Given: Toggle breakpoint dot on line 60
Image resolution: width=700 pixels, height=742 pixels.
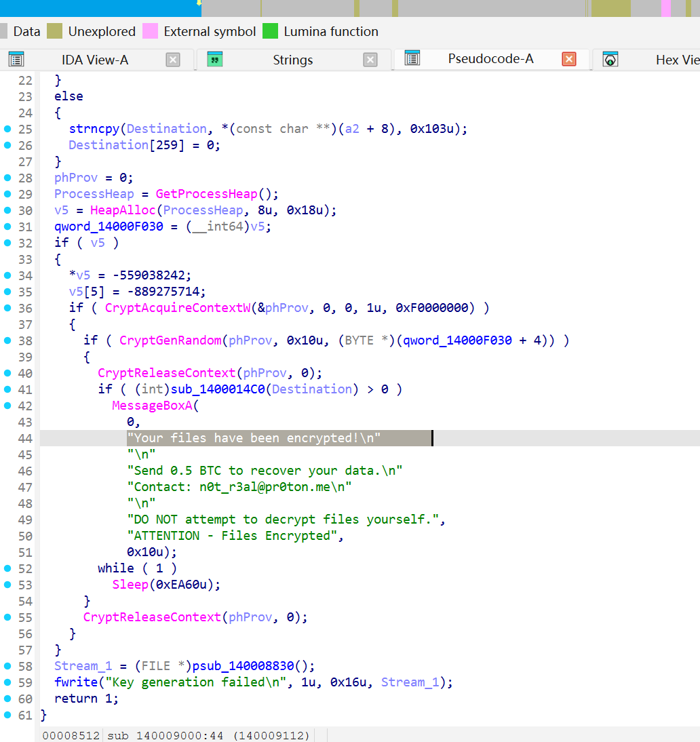Looking at the screenshot, I should click(7, 699).
